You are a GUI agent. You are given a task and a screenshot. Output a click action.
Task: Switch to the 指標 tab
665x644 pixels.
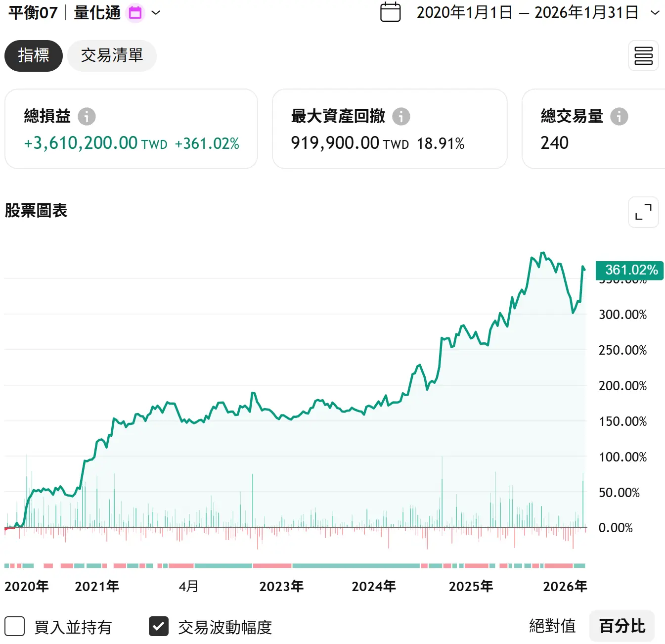pos(34,56)
